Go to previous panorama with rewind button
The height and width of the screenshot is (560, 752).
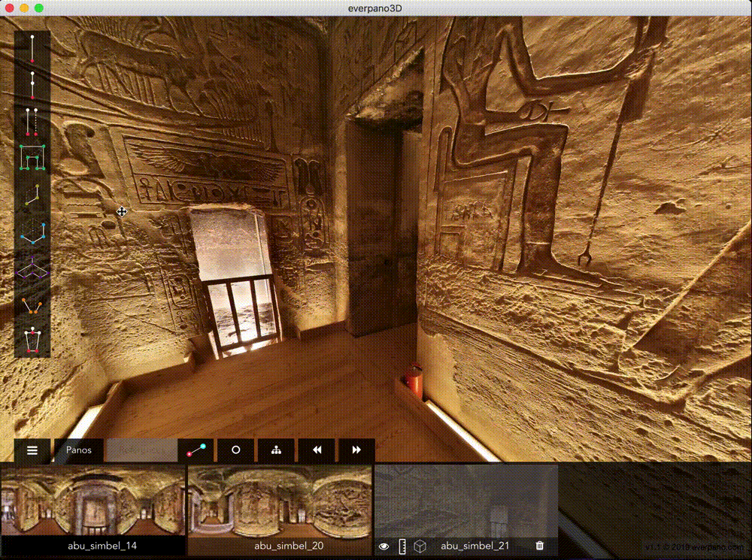click(x=317, y=450)
